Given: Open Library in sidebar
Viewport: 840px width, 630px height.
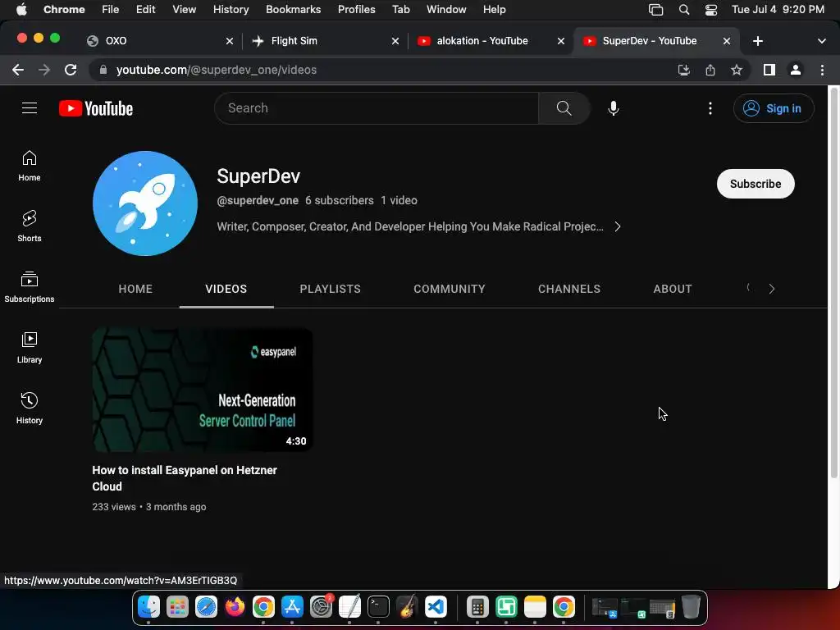Looking at the screenshot, I should click(30, 348).
